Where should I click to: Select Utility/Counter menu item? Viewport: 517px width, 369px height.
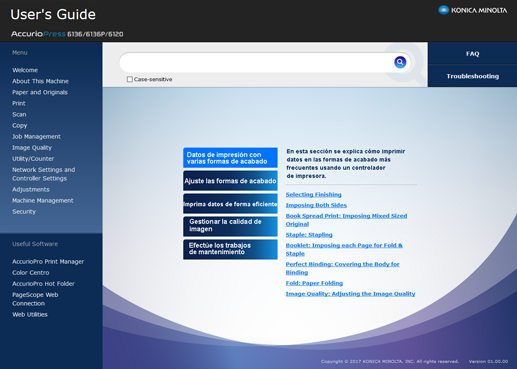tap(33, 159)
